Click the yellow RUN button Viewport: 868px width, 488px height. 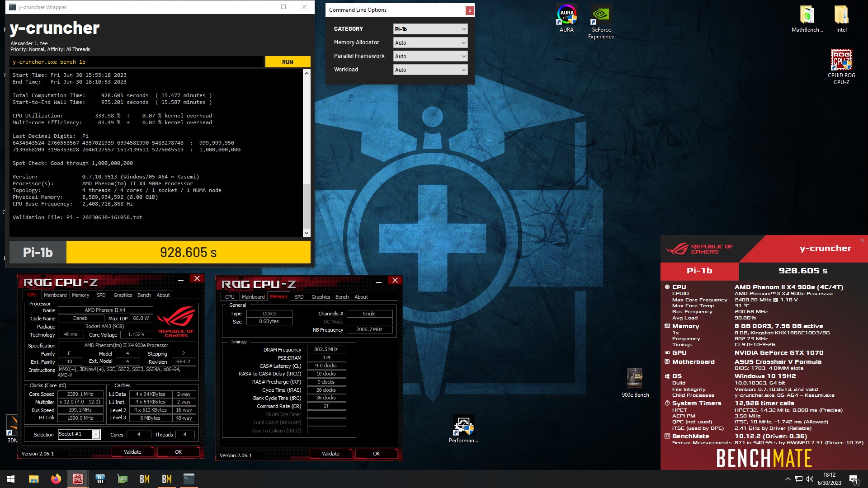coord(288,62)
